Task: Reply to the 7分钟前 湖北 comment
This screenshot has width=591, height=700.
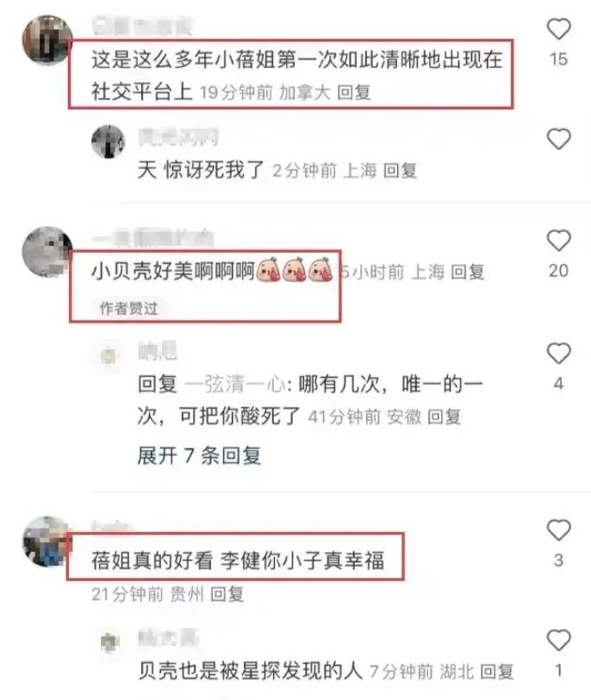Action: coord(497,671)
